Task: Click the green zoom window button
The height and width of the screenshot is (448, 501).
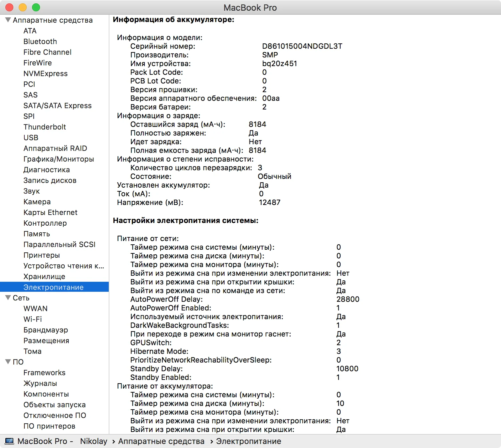Action: 36,7
